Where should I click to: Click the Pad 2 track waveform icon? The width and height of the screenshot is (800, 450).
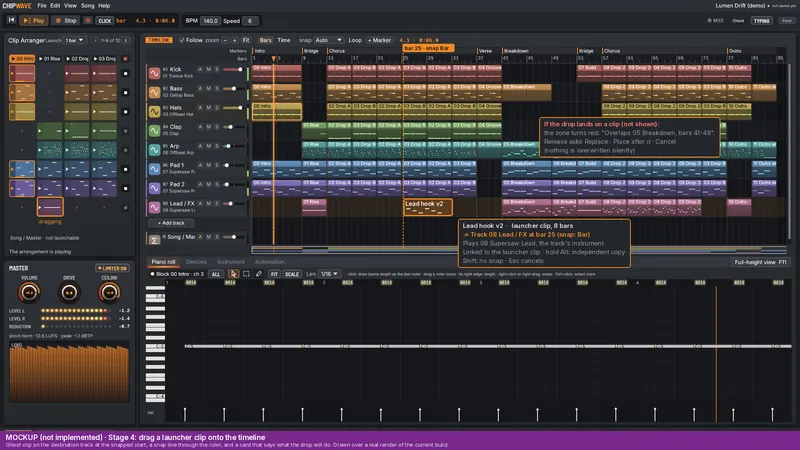(154, 188)
